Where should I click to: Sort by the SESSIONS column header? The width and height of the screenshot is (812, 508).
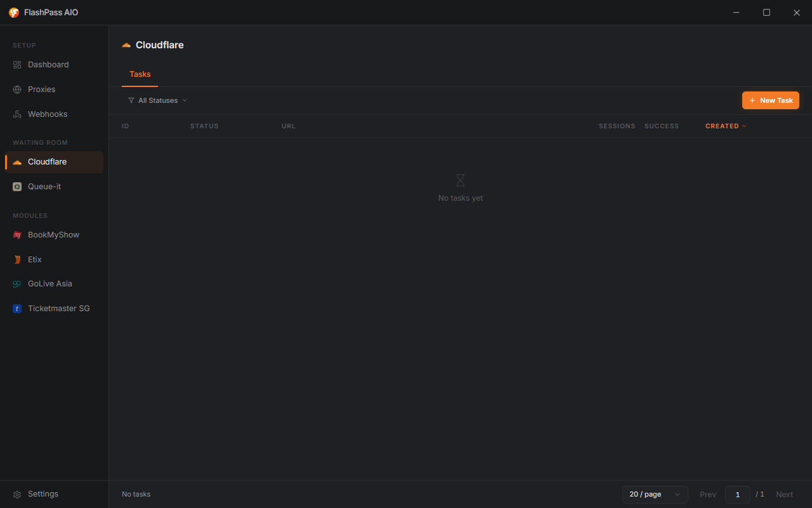[x=617, y=126]
